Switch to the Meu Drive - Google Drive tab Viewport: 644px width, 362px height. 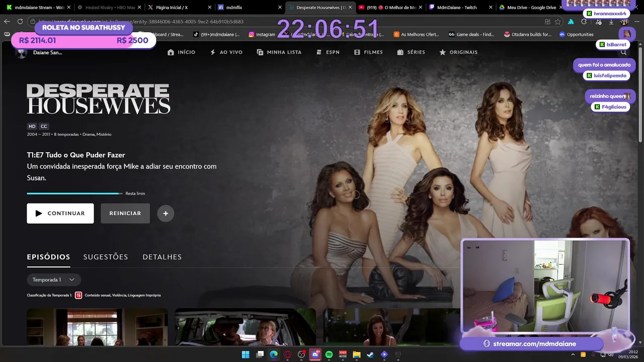[528, 8]
